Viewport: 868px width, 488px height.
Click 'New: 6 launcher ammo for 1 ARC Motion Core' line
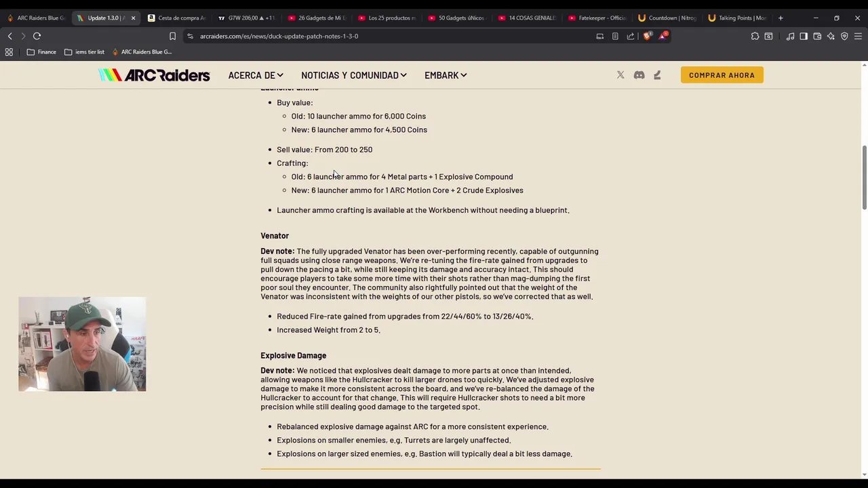[x=407, y=190]
